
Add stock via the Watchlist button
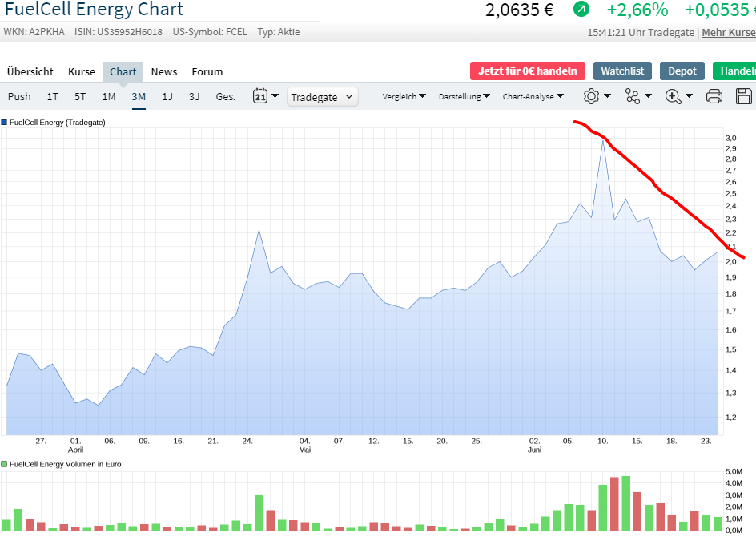coord(622,71)
